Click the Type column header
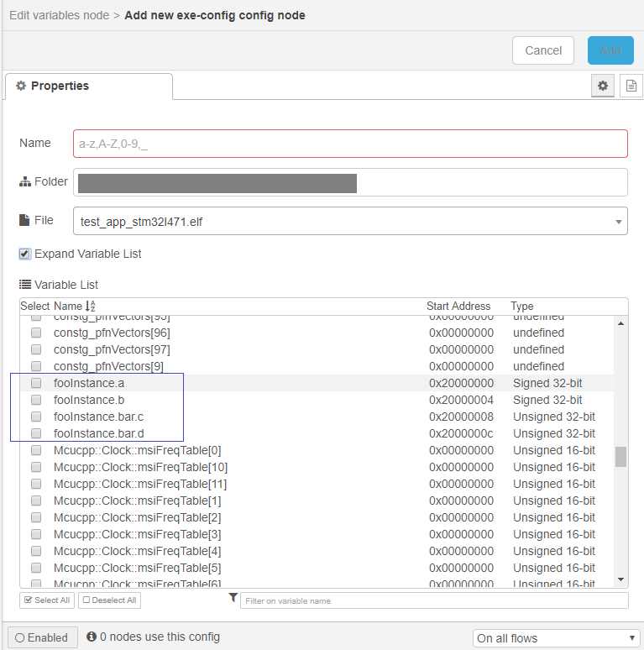Screen dimensions: 644x650 point(521,306)
